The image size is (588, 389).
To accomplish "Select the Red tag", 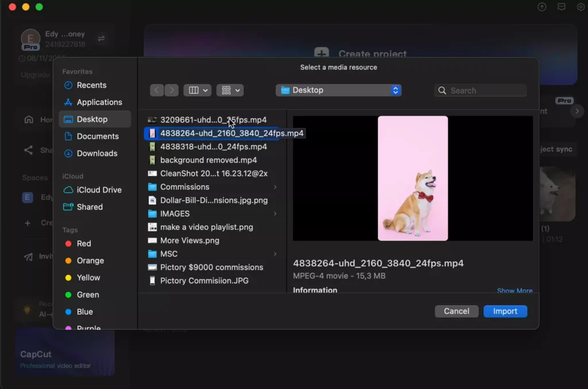I will pos(83,244).
